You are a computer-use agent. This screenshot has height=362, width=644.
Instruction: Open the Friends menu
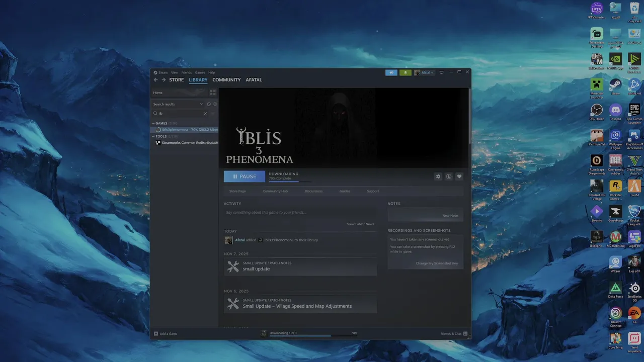187,72
